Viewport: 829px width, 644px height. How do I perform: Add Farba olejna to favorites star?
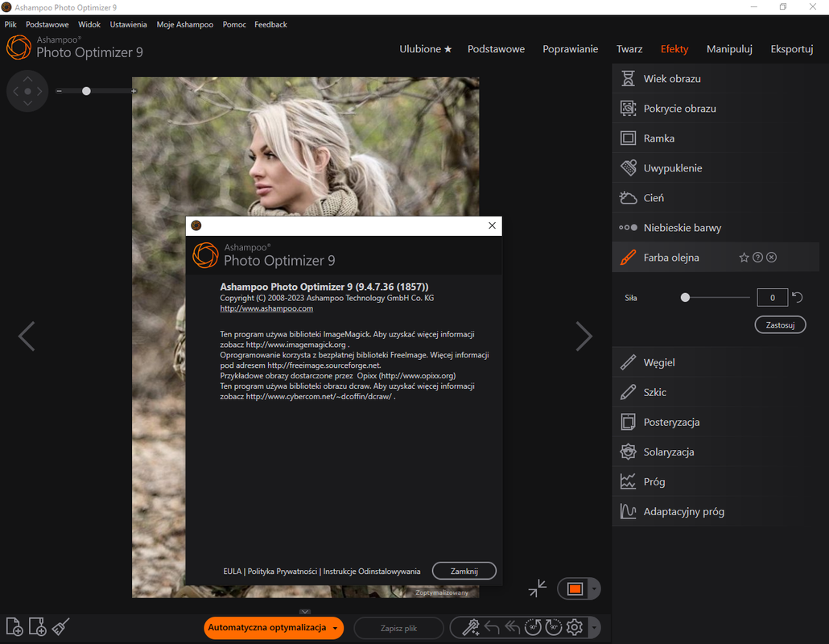click(x=744, y=258)
